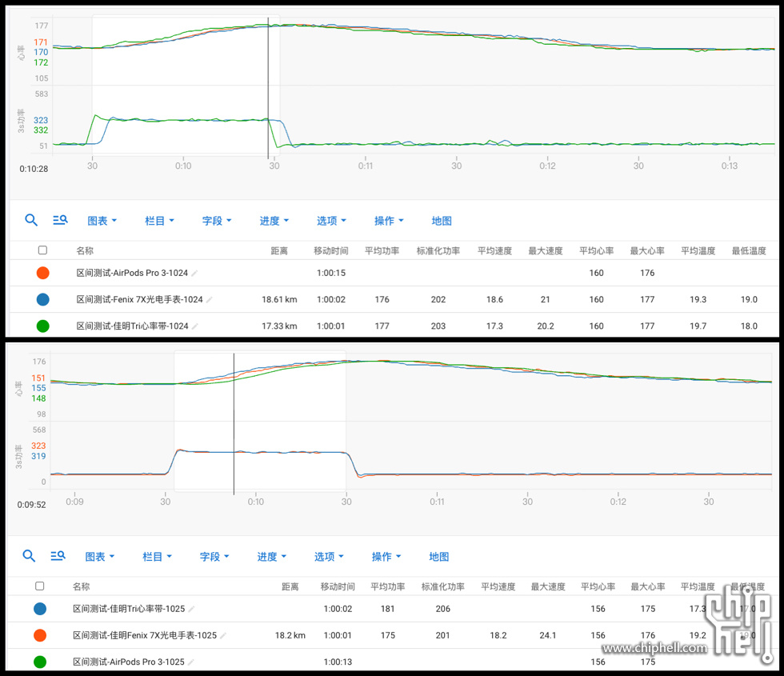Open the 操作 menu in the lower toolbar

(x=386, y=557)
